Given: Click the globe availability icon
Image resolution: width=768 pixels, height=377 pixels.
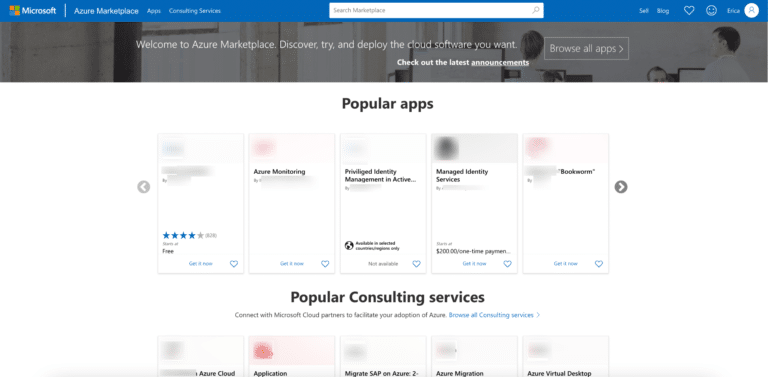Looking at the screenshot, I should point(349,246).
